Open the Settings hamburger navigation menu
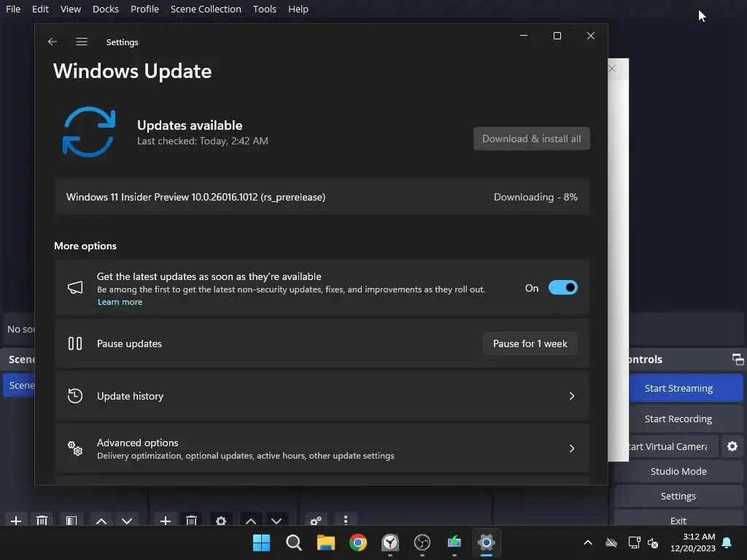 pyautogui.click(x=82, y=42)
